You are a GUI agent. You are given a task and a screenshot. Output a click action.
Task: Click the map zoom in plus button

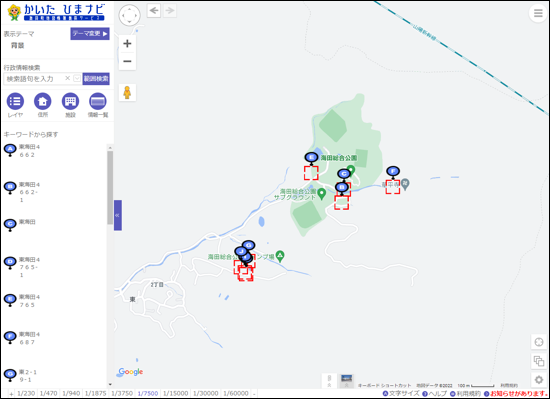(x=127, y=44)
